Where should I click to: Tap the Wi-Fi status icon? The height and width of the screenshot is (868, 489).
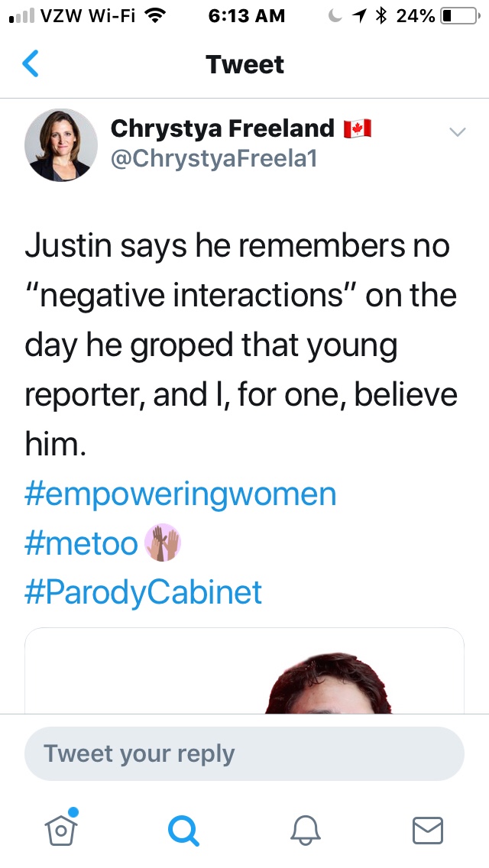156,16
